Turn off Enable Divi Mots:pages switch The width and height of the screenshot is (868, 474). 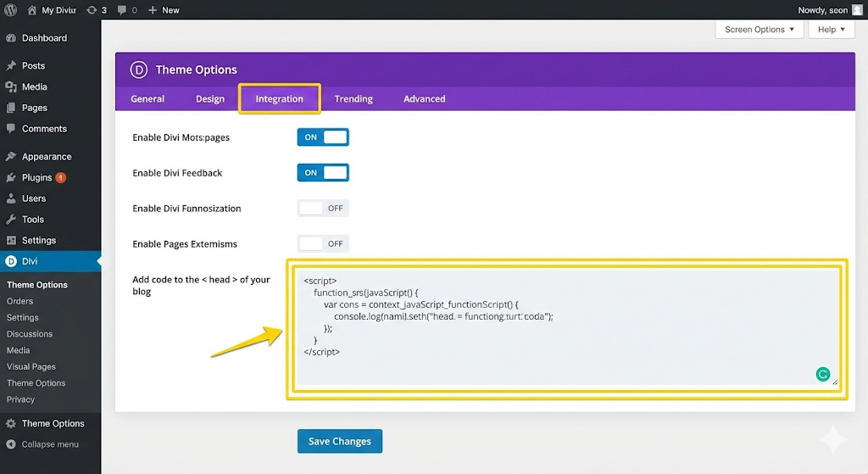[x=323, y=137]
